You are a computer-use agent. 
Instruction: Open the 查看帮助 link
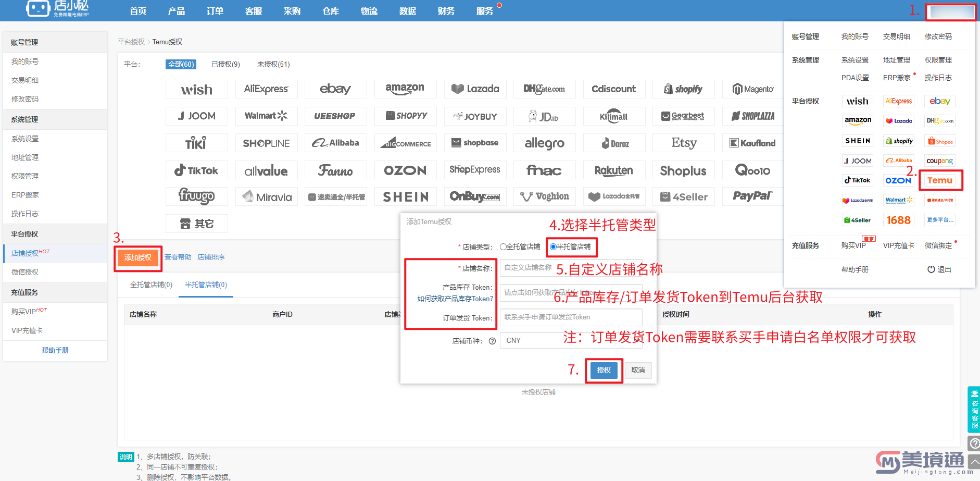click(178, 257)
